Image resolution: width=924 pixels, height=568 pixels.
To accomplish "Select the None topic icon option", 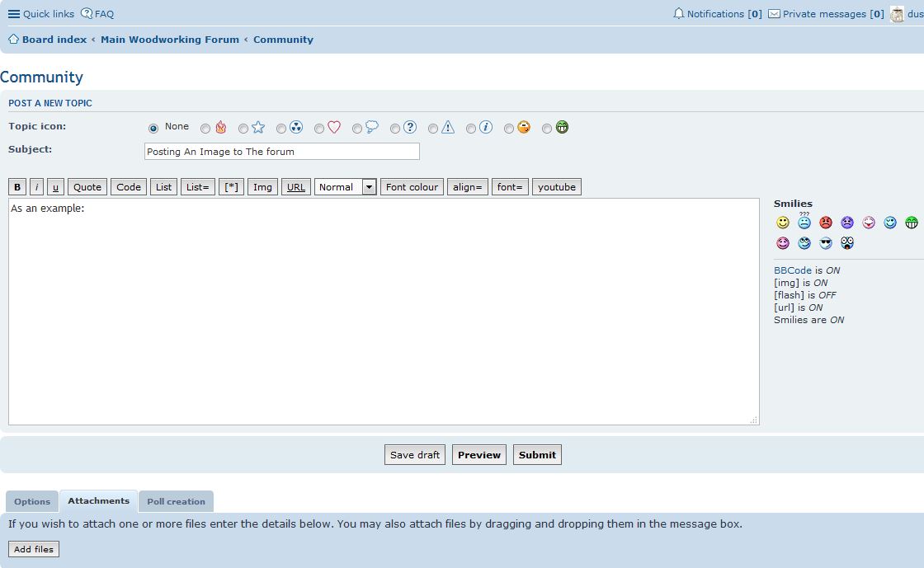I will pos(153,129).
